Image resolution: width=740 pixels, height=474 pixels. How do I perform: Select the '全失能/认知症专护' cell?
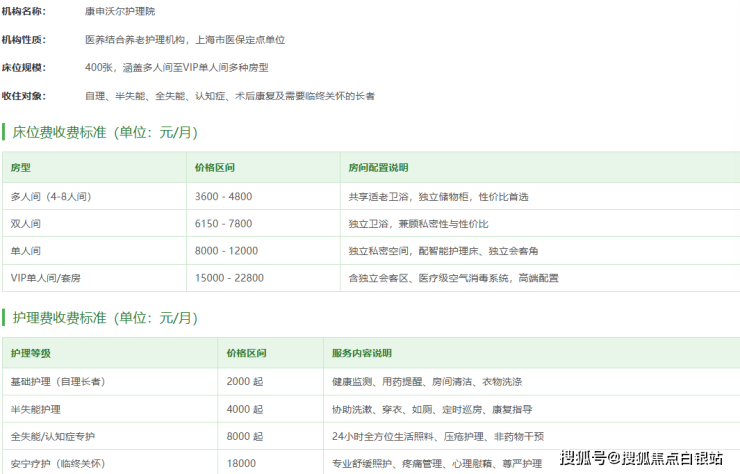pyautogui.click(x=110, y=436)
